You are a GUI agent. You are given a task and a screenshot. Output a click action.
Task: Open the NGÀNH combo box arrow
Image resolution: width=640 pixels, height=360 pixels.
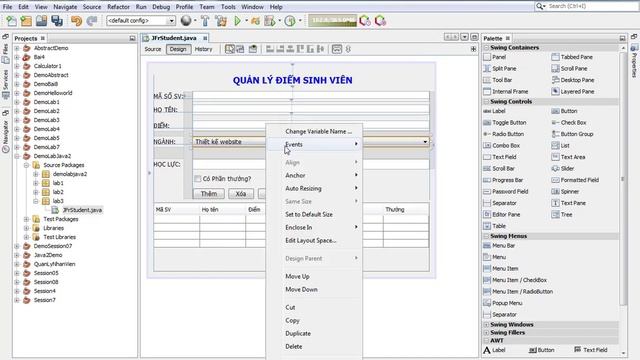[x=425, y=142]
